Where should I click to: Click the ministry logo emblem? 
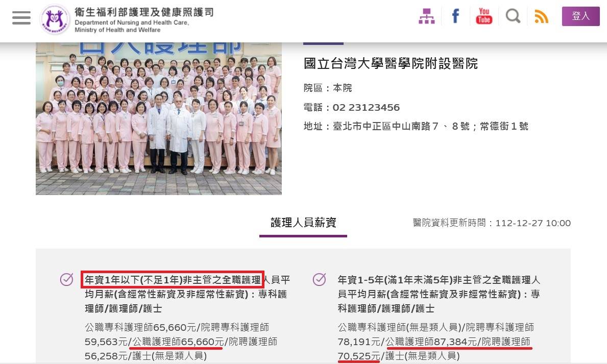point(55,19)
